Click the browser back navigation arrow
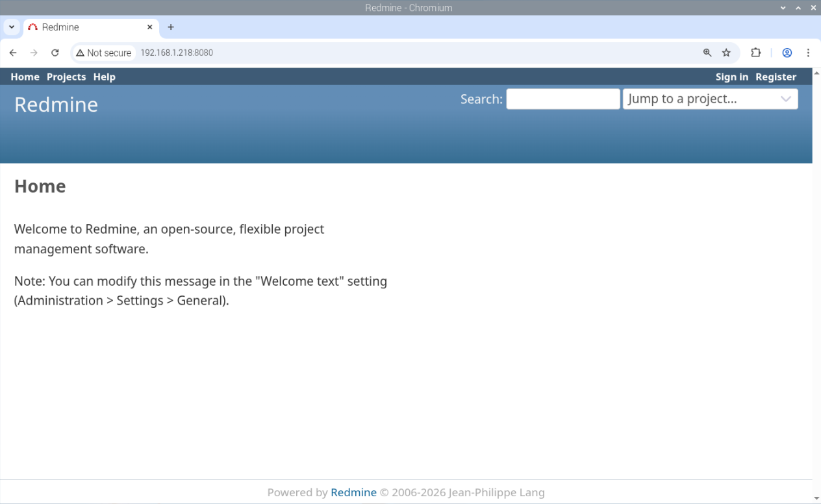Viewport: 821px width, 504px height. coord(13,53)
